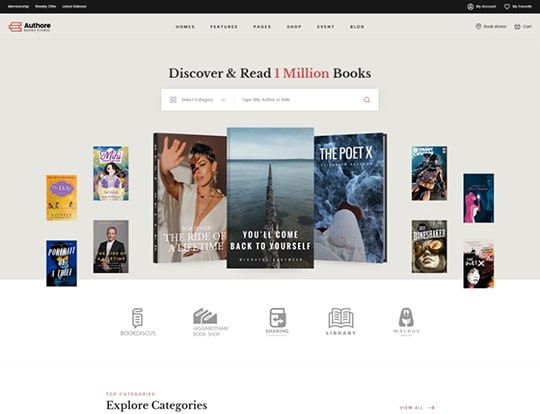Click the Blog menu item
Image resolution: width=540 pixels, height=414 pixels.
click(357, 27)
